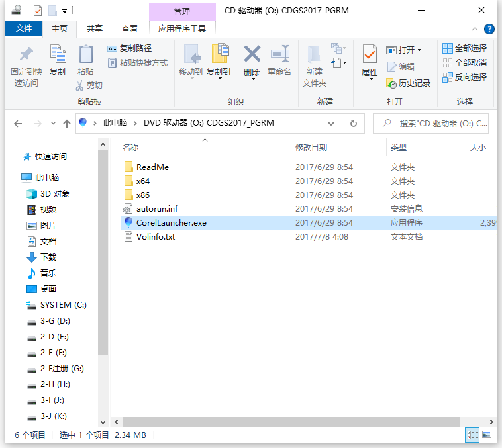Click the Forward navigation arrow
Viewport: 502px width, 448px height.
coord(38,124)
